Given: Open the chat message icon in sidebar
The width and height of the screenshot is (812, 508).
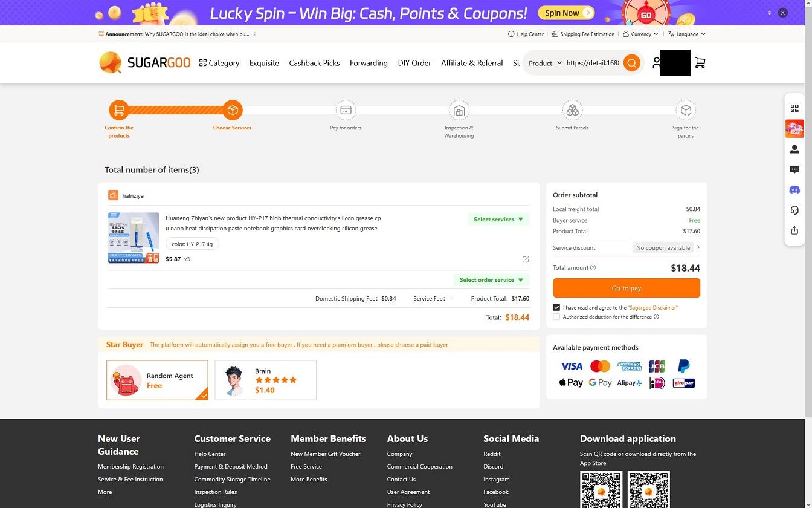Looking at the screenshot, I should pos(794,169).
